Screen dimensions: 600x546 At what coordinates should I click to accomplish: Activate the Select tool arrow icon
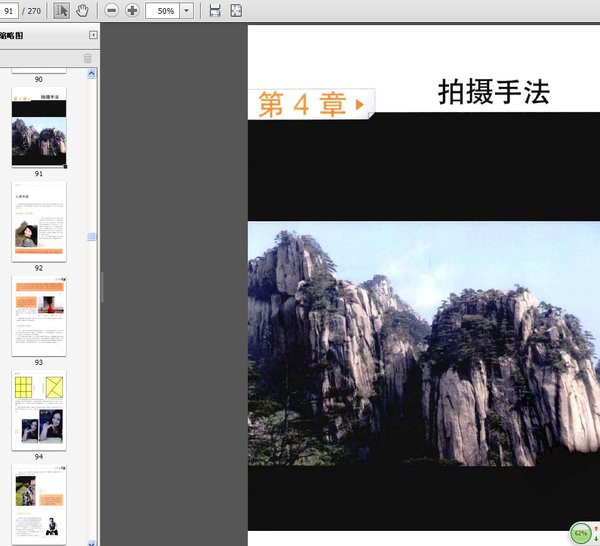click(x=61, y=11)
